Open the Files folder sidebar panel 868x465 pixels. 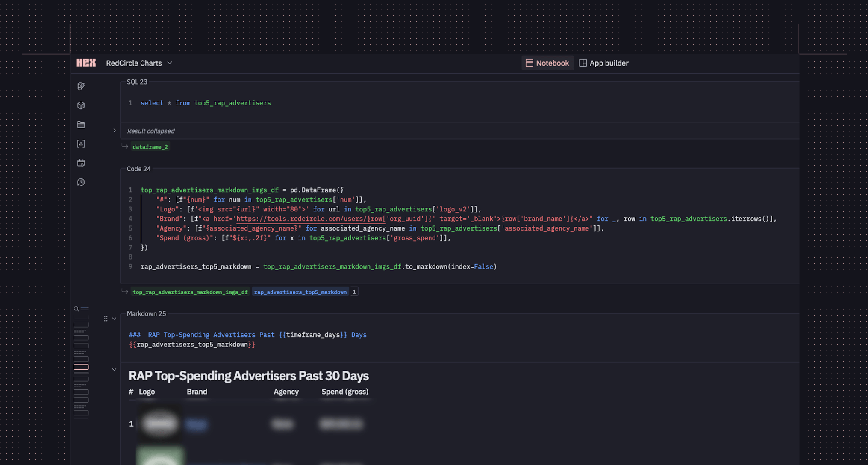click(x=81, y=125)
